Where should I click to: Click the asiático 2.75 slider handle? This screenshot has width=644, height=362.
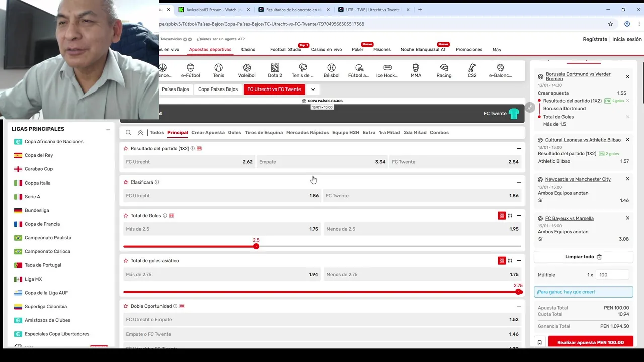tap(518, 292)
